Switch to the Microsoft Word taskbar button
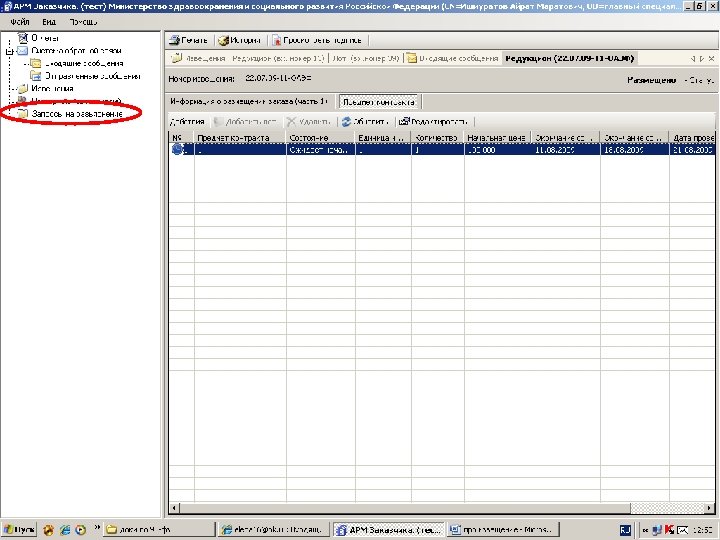The width and height of the screenshot is (720, 540). coord(504,529)
